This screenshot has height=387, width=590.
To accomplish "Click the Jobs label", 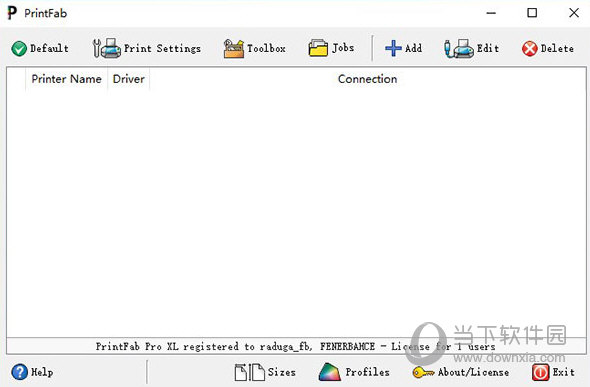I will click(343, 48).
